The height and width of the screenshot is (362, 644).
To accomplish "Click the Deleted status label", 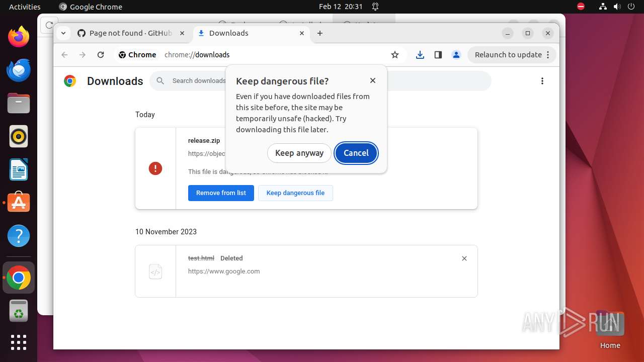I will (x=231, y=258).
